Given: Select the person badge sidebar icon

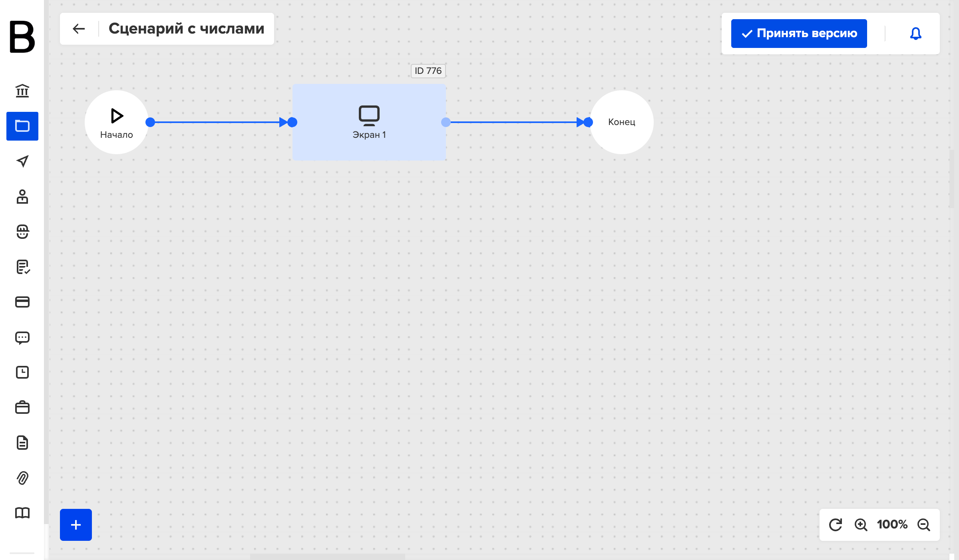Looking at the screenshot, I should pos(22,197).
